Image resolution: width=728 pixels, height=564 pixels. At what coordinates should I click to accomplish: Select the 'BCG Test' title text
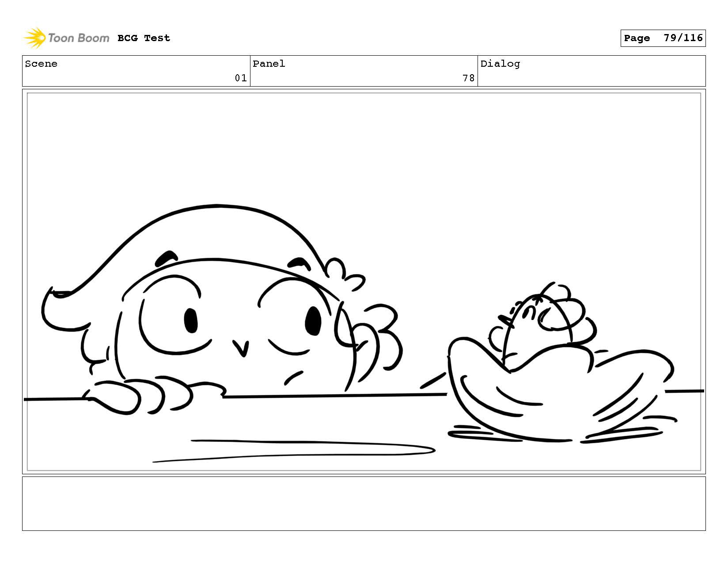coord(144,38)
